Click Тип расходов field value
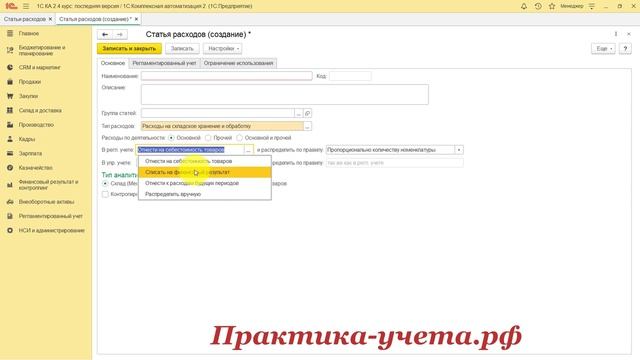This screenshot has width=640, height=360. pyautogui.click(x=222, y=126)
